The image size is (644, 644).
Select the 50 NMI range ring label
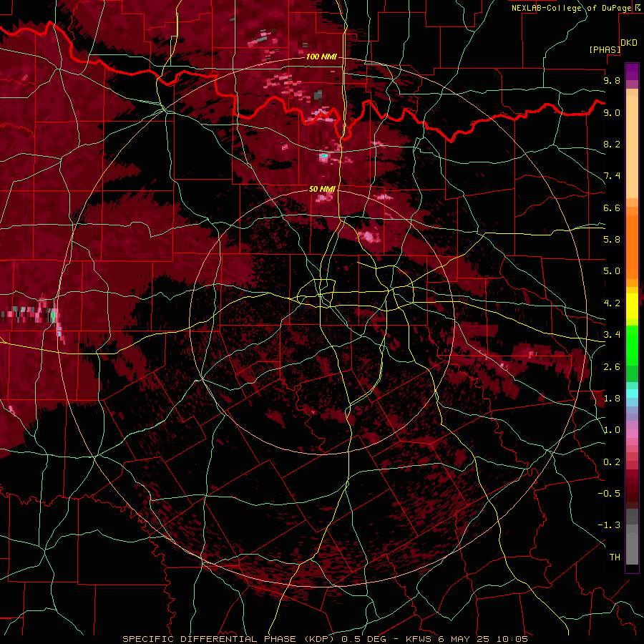coord(323,188)
